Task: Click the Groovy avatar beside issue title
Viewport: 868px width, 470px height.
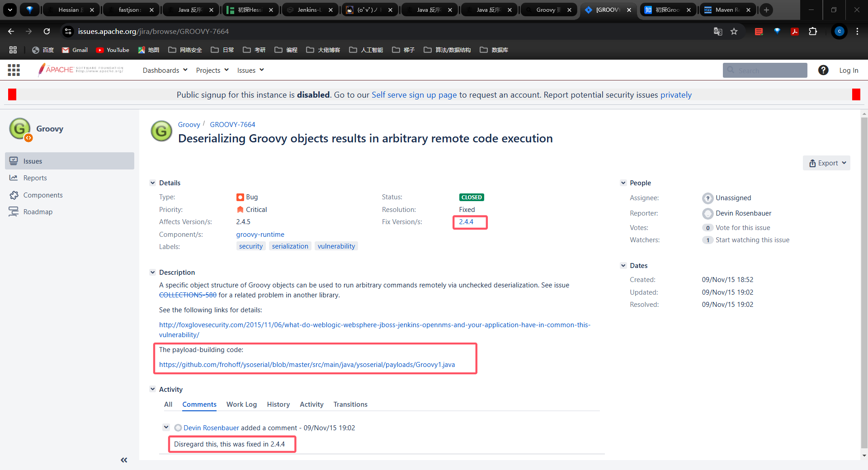Action: (x=161, y=132)
